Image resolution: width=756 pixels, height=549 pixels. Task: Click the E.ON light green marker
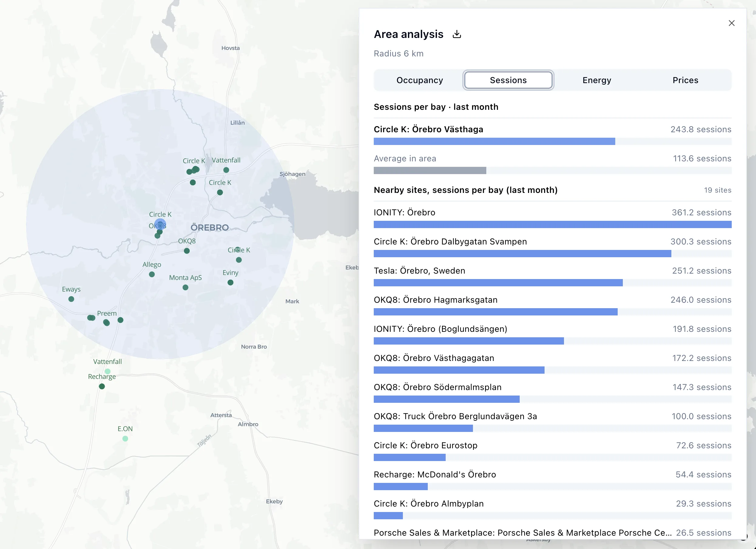(125, 439)
